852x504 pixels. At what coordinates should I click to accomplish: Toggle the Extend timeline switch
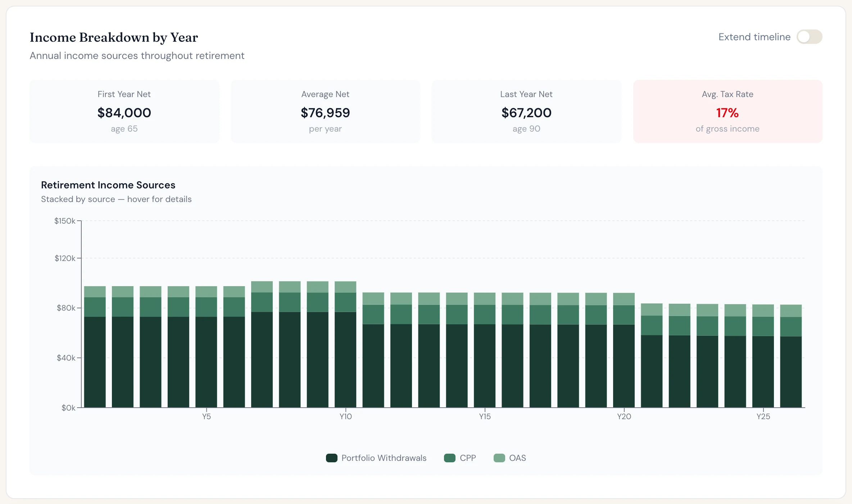809,37
